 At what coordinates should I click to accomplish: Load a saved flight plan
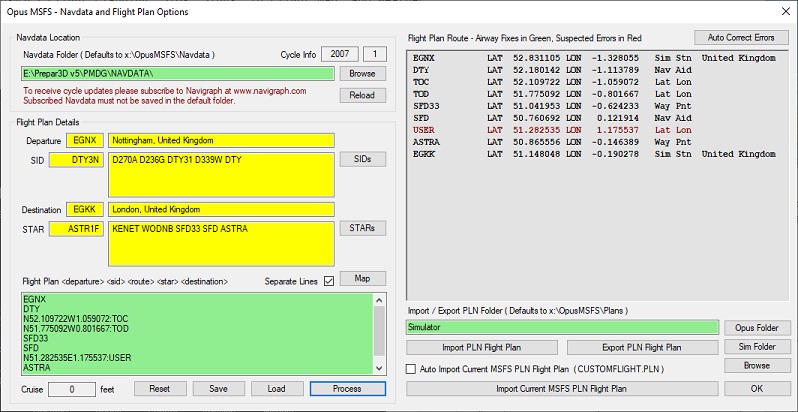pos(276,389)
